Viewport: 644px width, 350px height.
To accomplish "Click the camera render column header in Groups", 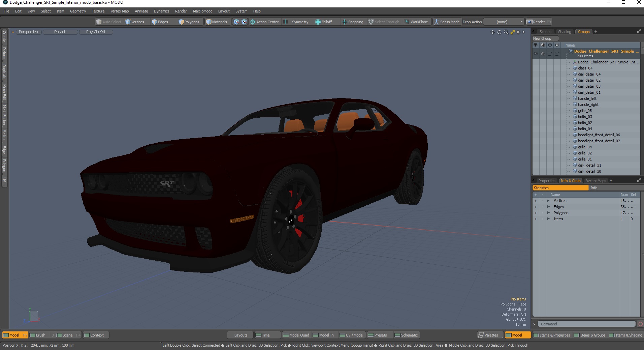I will tap(543, 45).
